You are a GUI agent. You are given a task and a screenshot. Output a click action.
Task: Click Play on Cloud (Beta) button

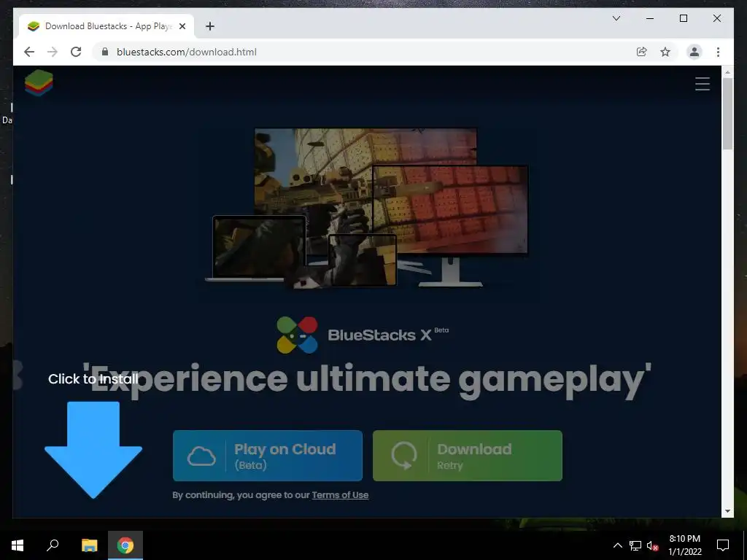pyautogui.click(x=267, y=456)
